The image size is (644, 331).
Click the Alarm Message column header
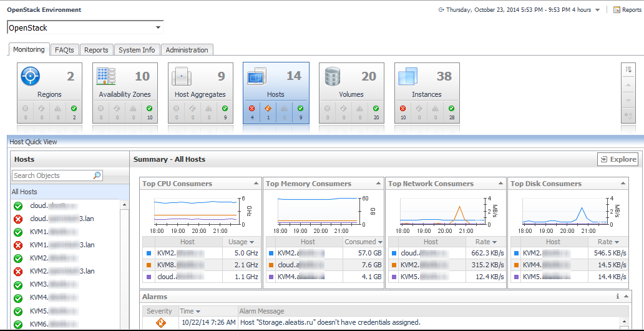(x=433, y=311)
